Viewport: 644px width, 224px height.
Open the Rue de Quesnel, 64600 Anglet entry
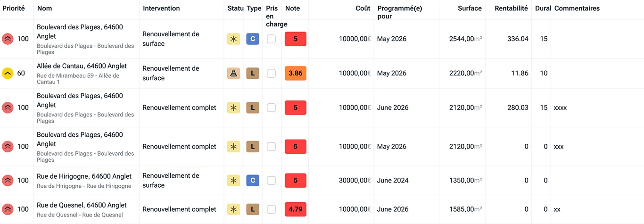tap(82, 205)
